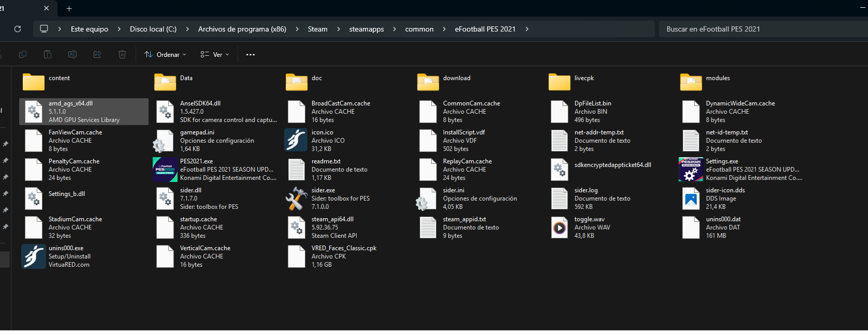This screenshot has width=868, height=335.
Task: Select file name ReplayCam.cache
Action: (x=467, y=161)
